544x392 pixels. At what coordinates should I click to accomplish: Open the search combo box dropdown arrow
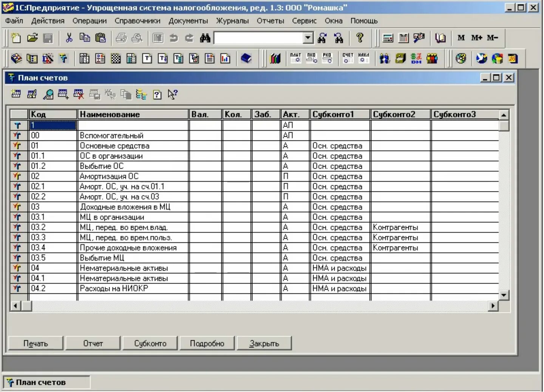[308, 38]
